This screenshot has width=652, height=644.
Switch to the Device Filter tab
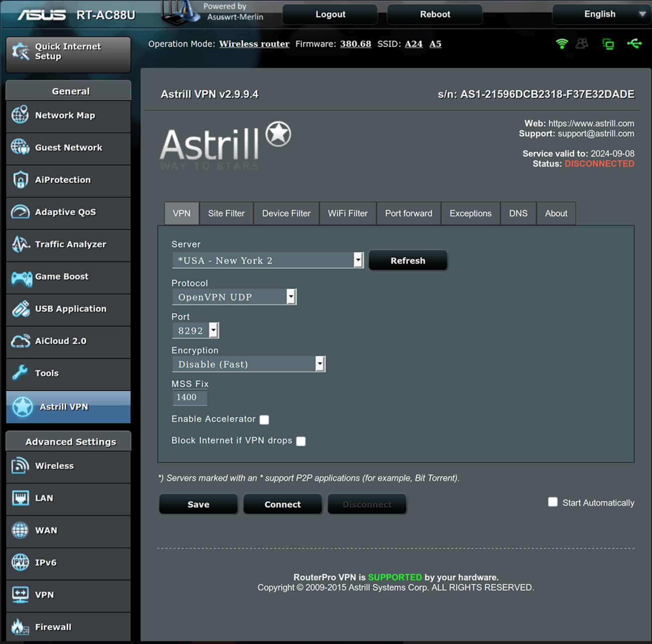coord(286,213)
